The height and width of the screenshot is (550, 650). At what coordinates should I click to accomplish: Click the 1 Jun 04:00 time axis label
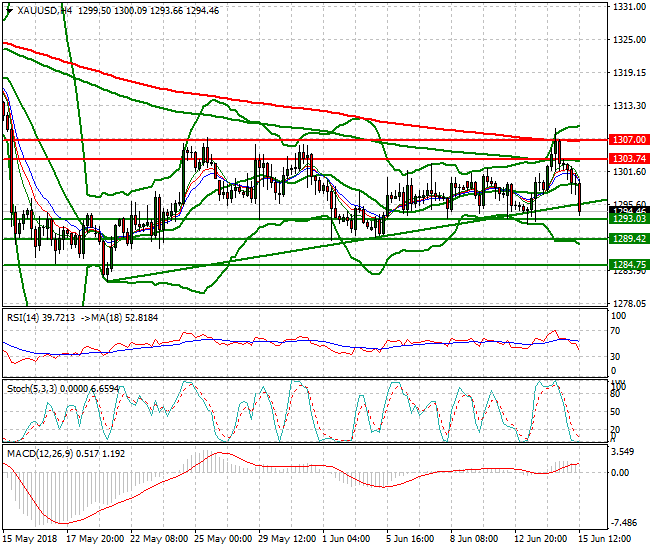[x=346, y=539]
